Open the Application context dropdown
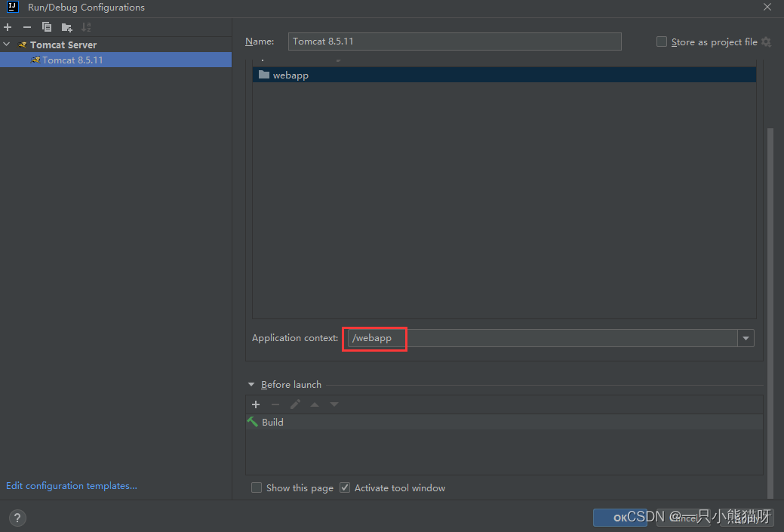 (x=746, y=338)
